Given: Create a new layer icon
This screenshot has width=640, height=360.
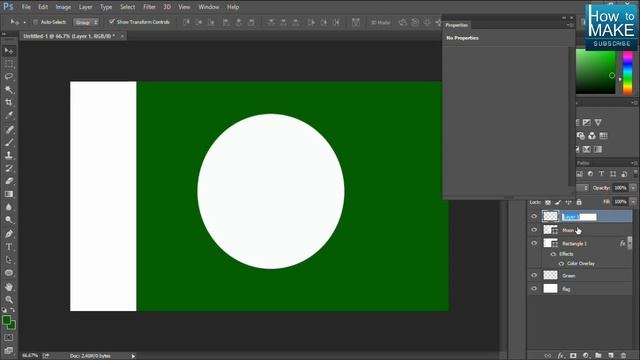Looking at the screenshot, I should [611, 356].
